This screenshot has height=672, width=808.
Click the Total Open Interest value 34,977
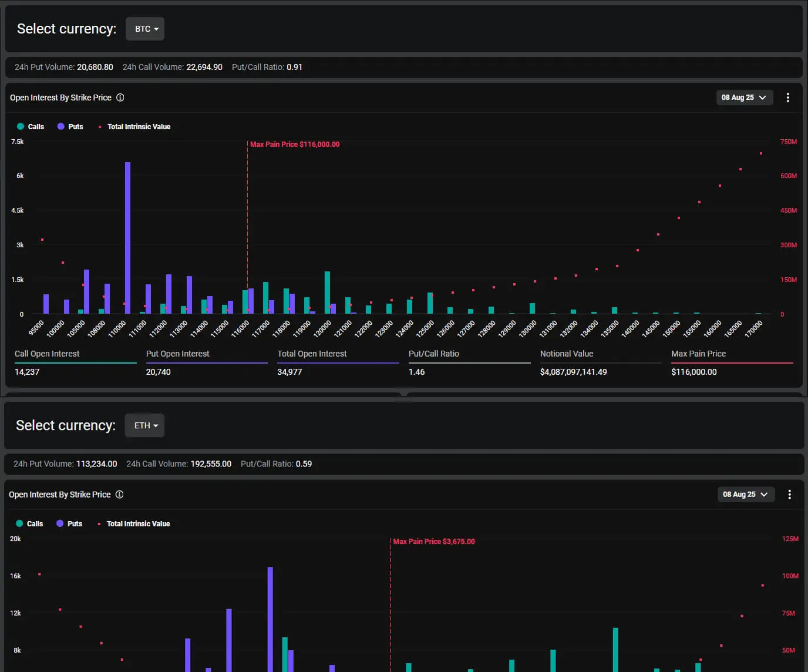(289, 372)
